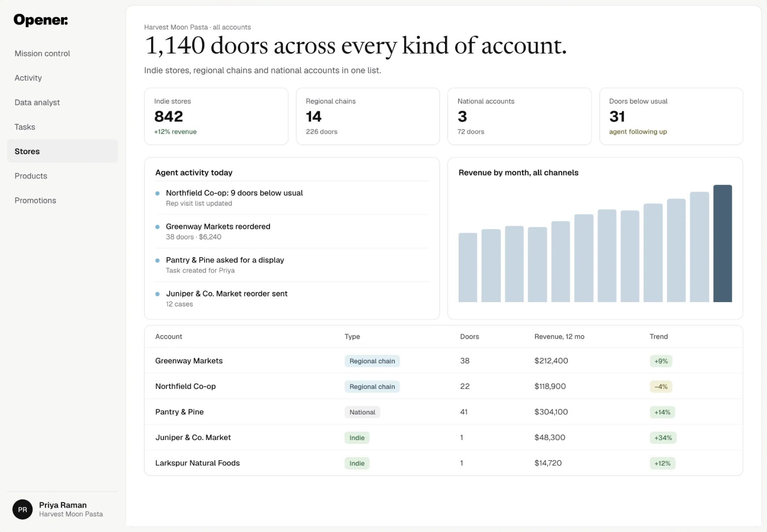This screenshot has width=767, height=532.
Task: Click the National type badge
Action: click(x=362, y=412)
